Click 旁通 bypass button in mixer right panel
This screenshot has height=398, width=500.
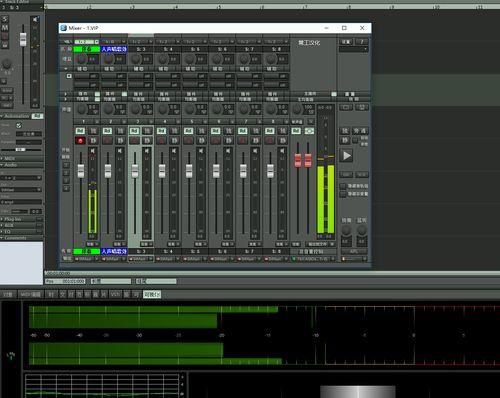(360, 131)
